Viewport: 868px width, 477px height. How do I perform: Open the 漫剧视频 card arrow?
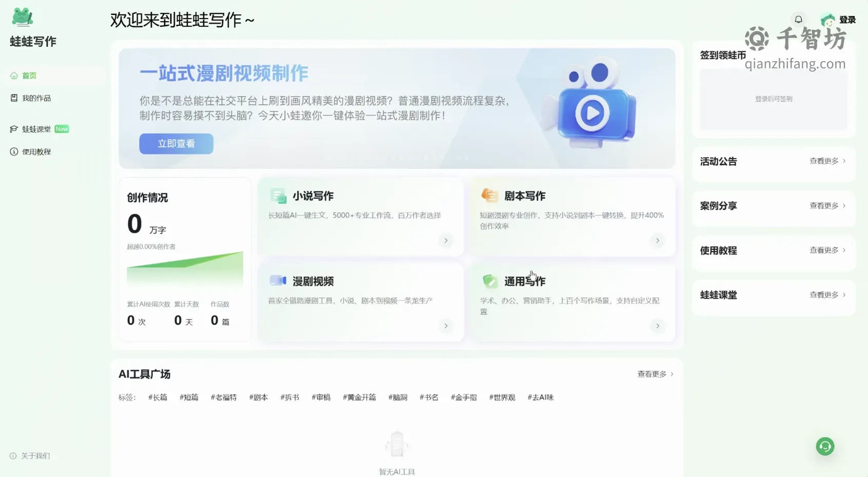(446, 326)
